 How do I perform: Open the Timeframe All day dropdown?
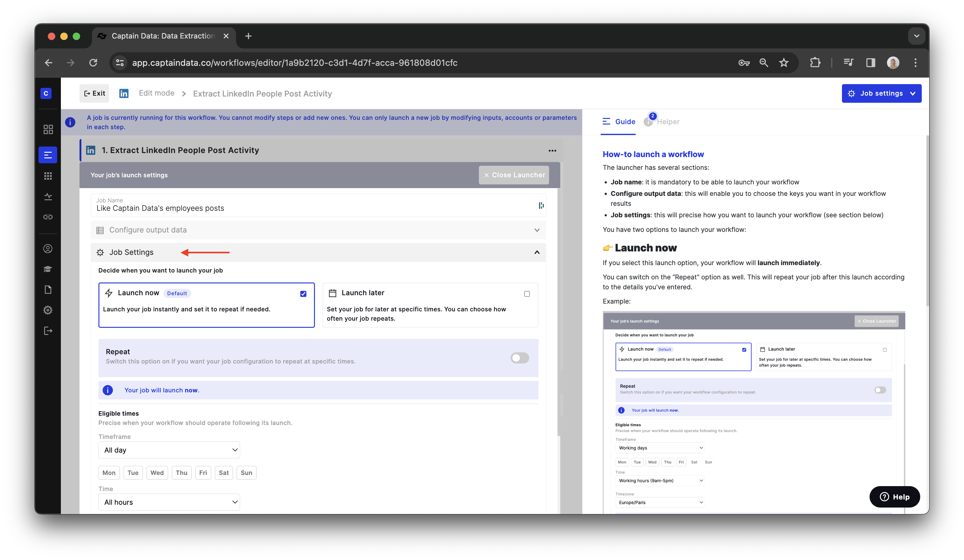(169, 450)
